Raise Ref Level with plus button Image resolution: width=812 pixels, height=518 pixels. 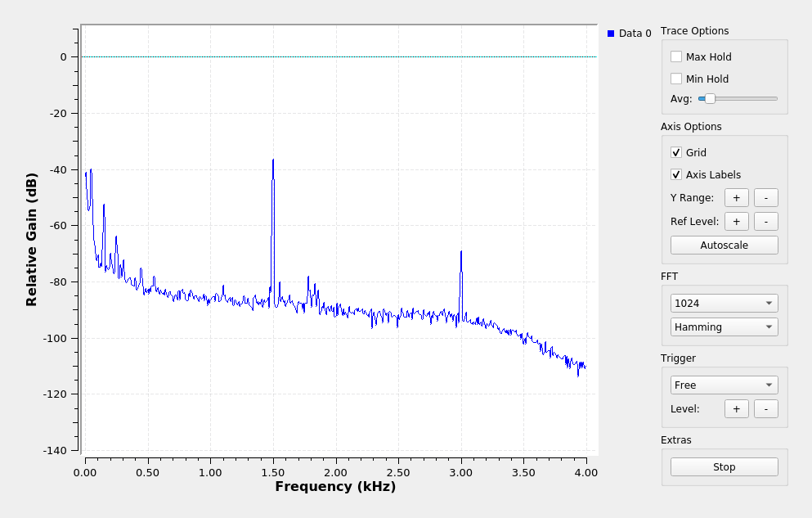pyautogui.click(x=736, y=222)
